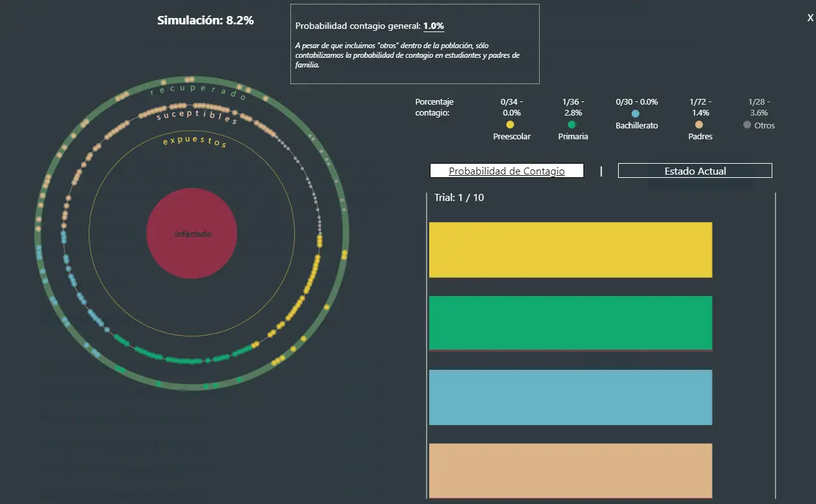The width and height of the screenshot is (816, 504).
Task: Click the expuestos ring label
Action: pyautogui.click(x=195, y=141)
